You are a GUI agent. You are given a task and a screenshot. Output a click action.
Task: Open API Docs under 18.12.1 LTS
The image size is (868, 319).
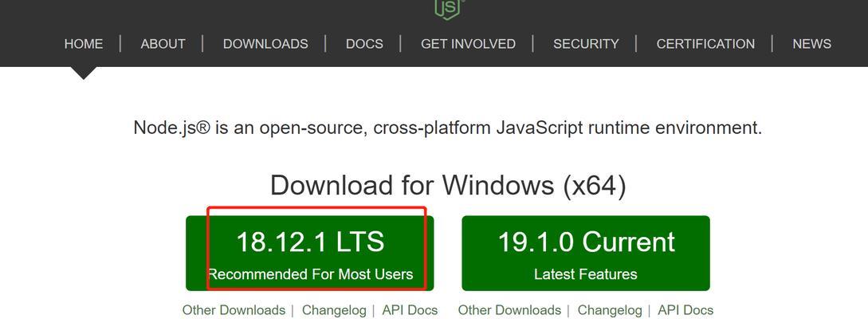click(x=410, y=310)
